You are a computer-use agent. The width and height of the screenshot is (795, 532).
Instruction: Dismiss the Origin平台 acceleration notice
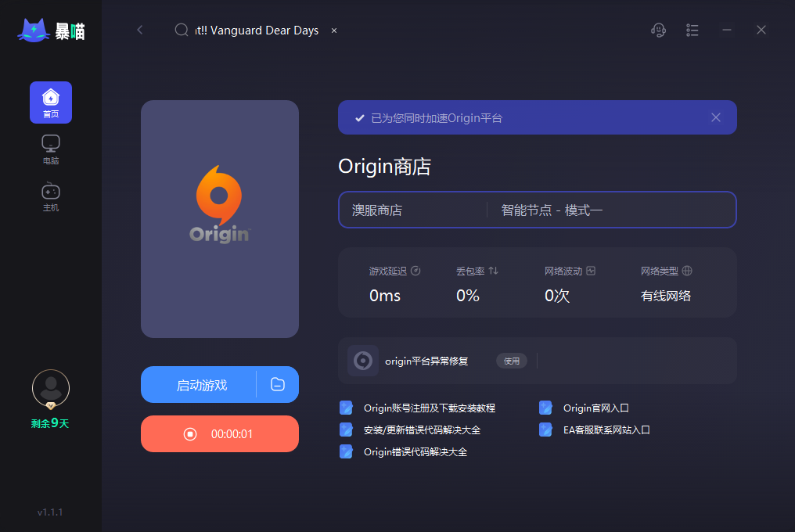click(716, 117)
